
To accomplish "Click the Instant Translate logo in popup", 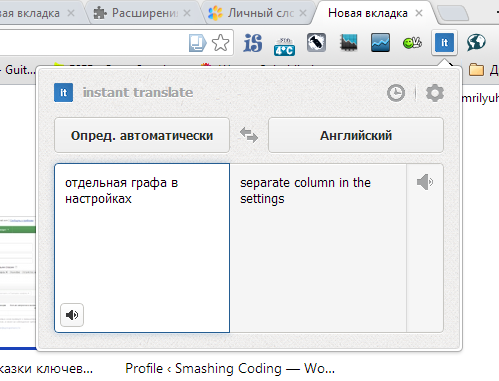I will [63, 93].
